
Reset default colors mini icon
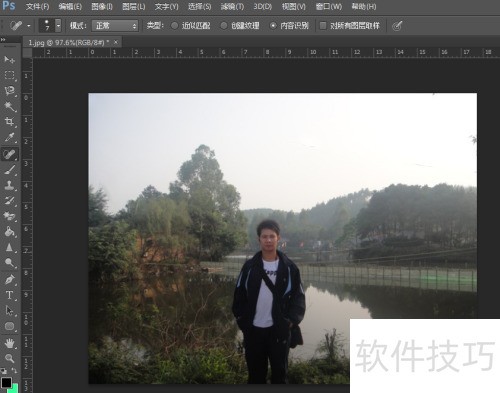3,371
